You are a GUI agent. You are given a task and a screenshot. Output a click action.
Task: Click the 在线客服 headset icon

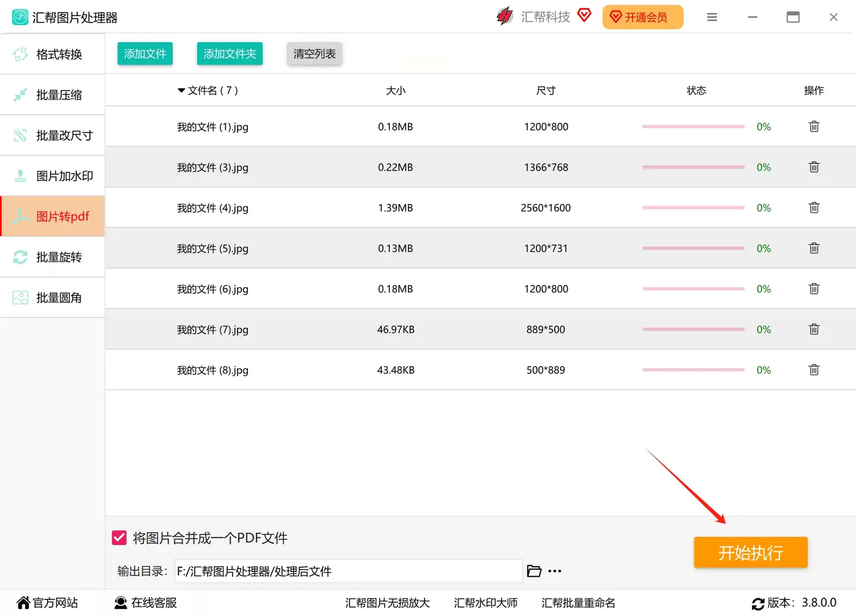pyautogui.click(x=121, y=602)
